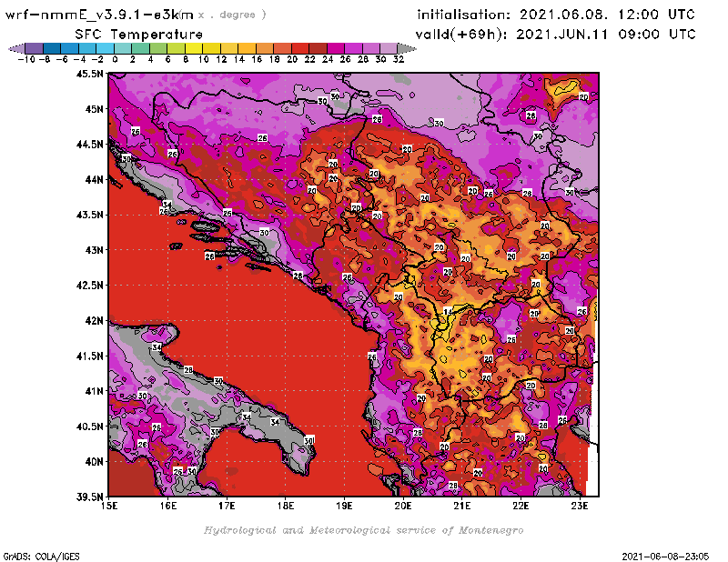Click the '41.5N' latitude axis label
Screen dimensions: 728x562
point(89,356)
